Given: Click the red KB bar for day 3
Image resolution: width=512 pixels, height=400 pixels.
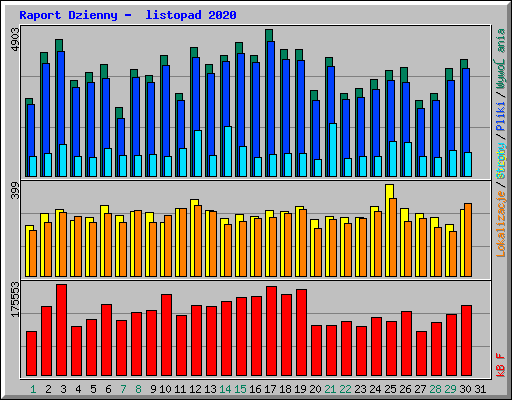Looking at the screenshot, I should click(61, 330).
